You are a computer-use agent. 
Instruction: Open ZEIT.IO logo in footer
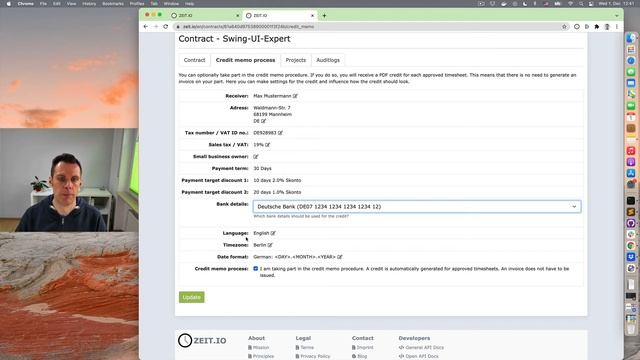point(202,340)
